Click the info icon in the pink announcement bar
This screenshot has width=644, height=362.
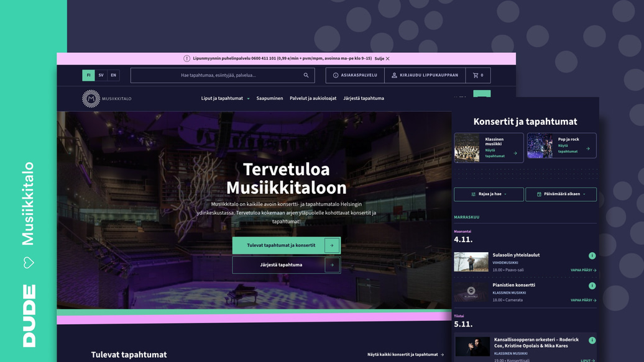[187, 59]
